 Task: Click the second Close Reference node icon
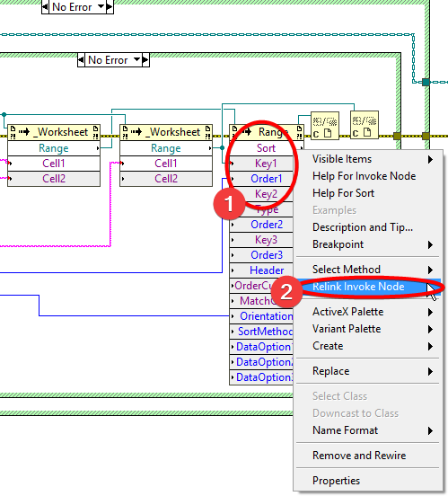(365, 125)
